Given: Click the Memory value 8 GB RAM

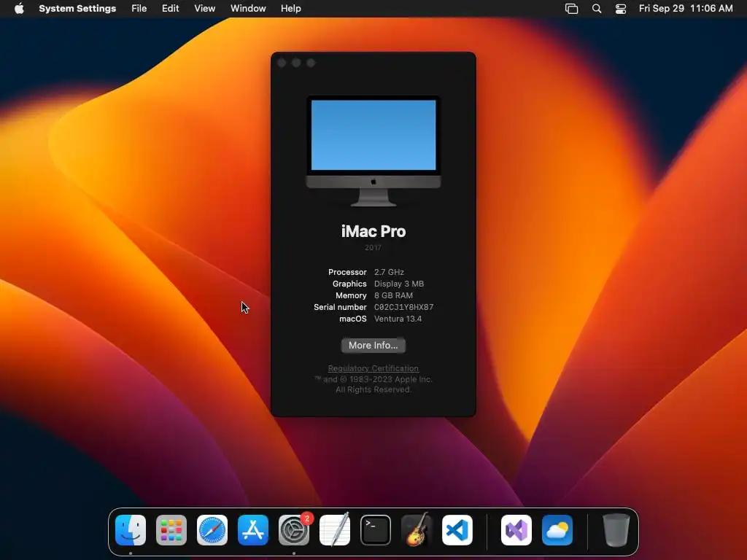Looking at the screenshot, I should [x=393, y=295].
